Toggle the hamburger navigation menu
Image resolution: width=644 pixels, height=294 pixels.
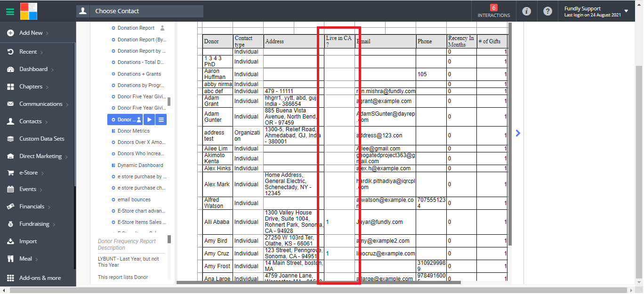click(x=10, y=11)
